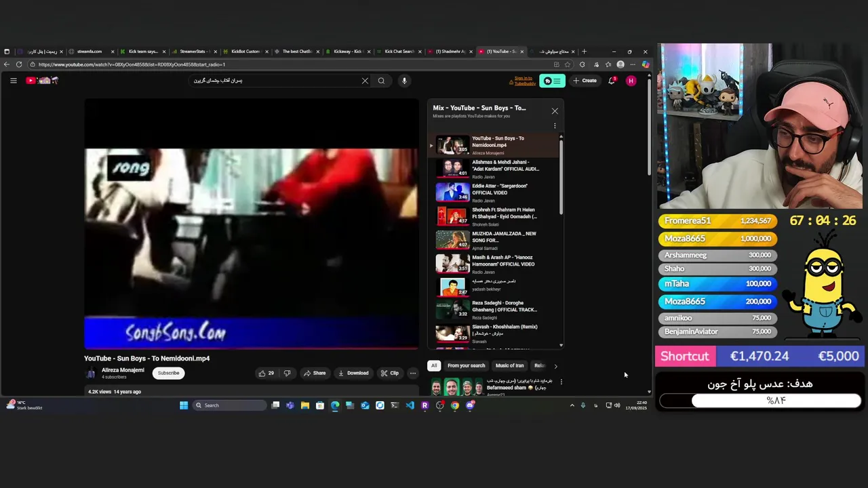Go back with browser back arrow
This screenshot has height=488, width=868.
[x=7, y=64]
